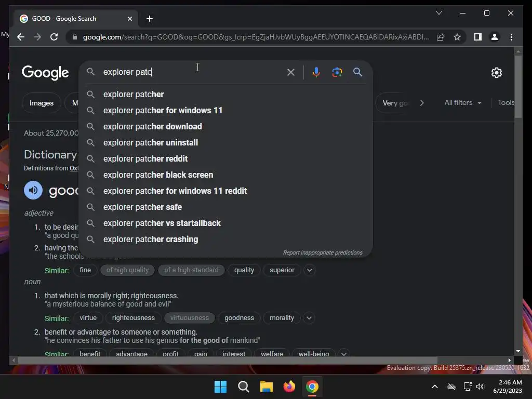532x399 pixels.
Task: Pick explorer patcher crashing suggestion
Action: [x=225, y=239]
